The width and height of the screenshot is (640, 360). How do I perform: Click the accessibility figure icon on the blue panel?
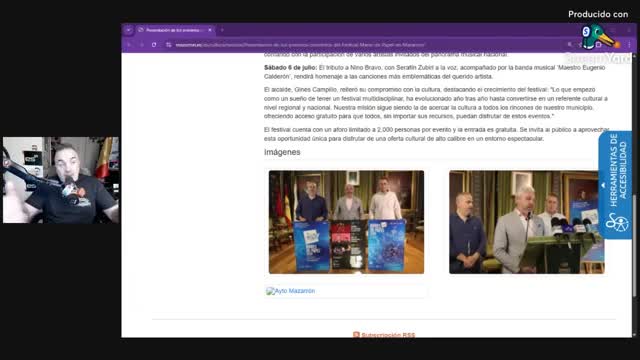point(617,223)
